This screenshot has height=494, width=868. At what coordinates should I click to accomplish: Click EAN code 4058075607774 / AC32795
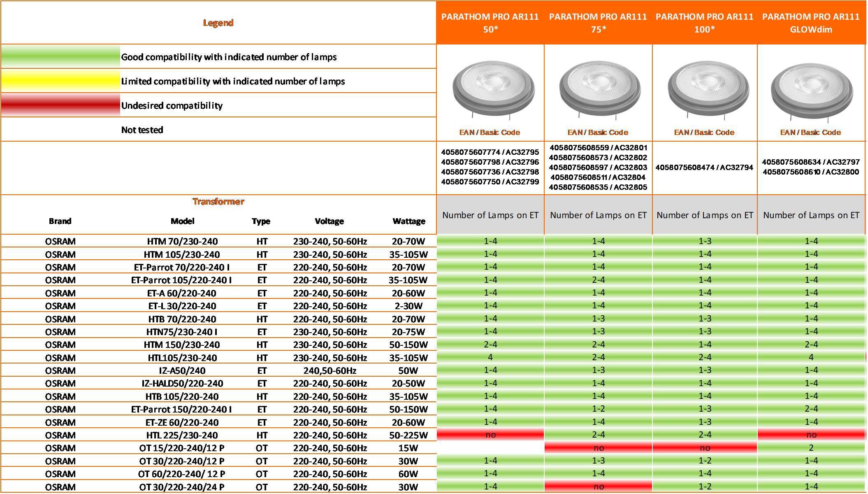tap(490, 152)
